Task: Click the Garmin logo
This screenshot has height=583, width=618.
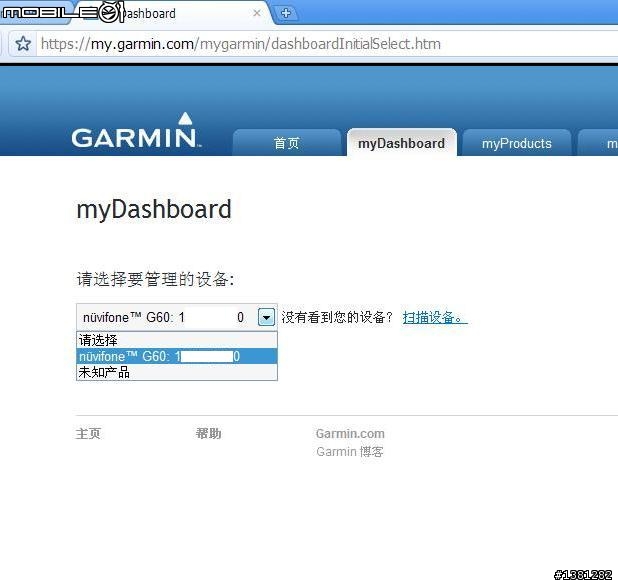Action: [136, 131]
